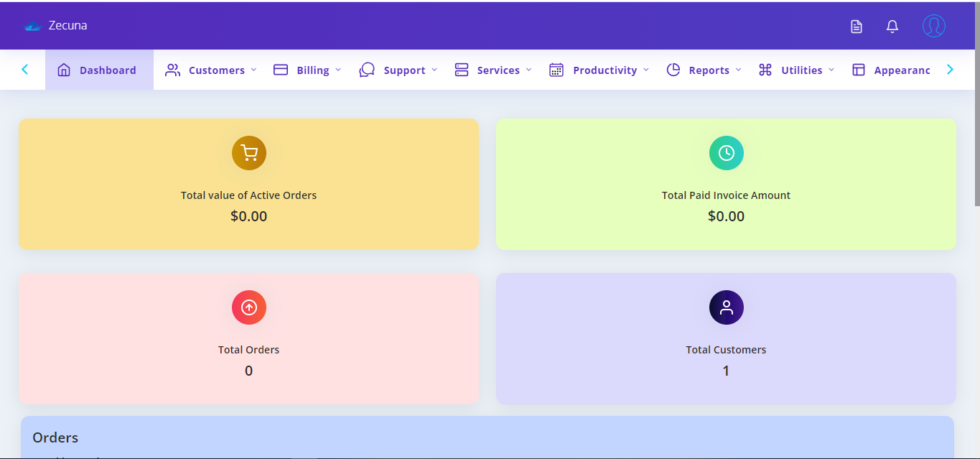The image size is (980, 459).
Task: Expand the Billing dropdown menu
Action: [x=307, y=70]
